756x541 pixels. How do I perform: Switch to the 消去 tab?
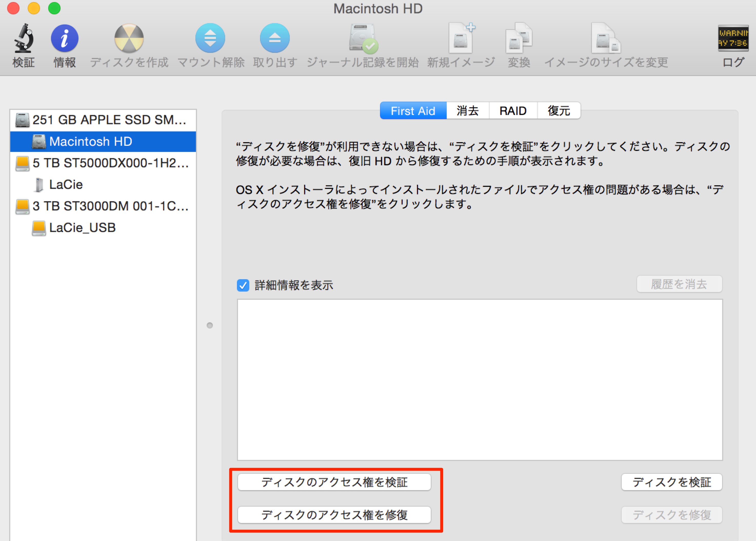pyautogui.click(x=468, y=111)
